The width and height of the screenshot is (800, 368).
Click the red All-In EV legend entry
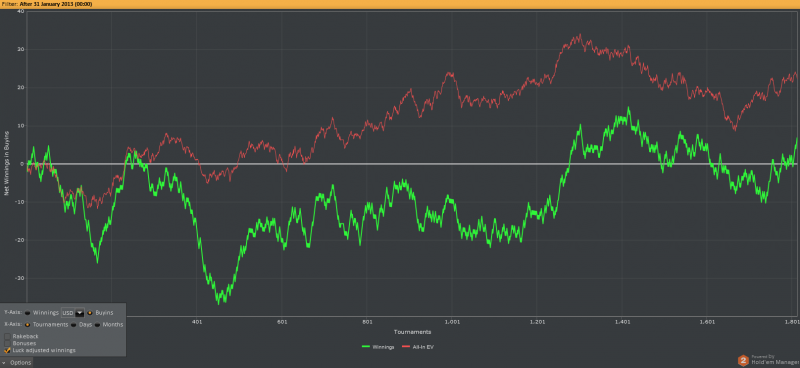(418, 347)
